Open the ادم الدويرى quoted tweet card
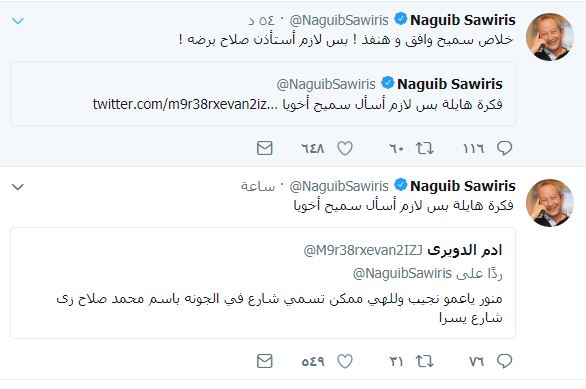 (x=263, y=283)
